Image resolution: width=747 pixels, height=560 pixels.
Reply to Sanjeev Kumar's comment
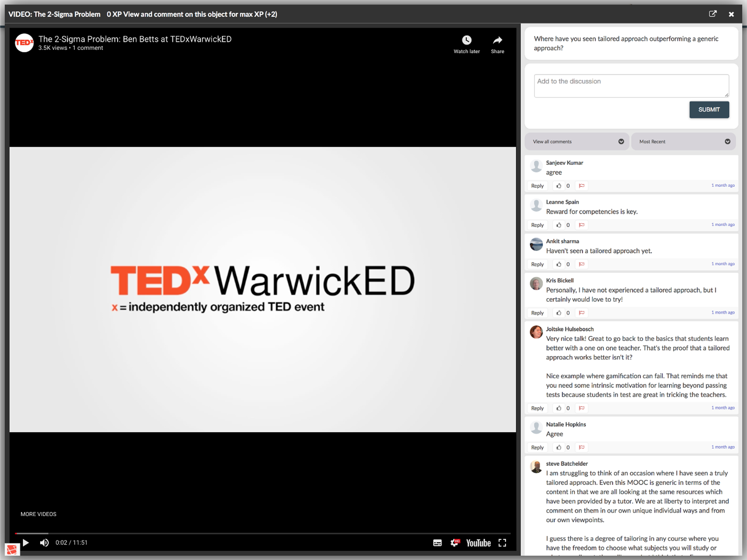point(537,186)
